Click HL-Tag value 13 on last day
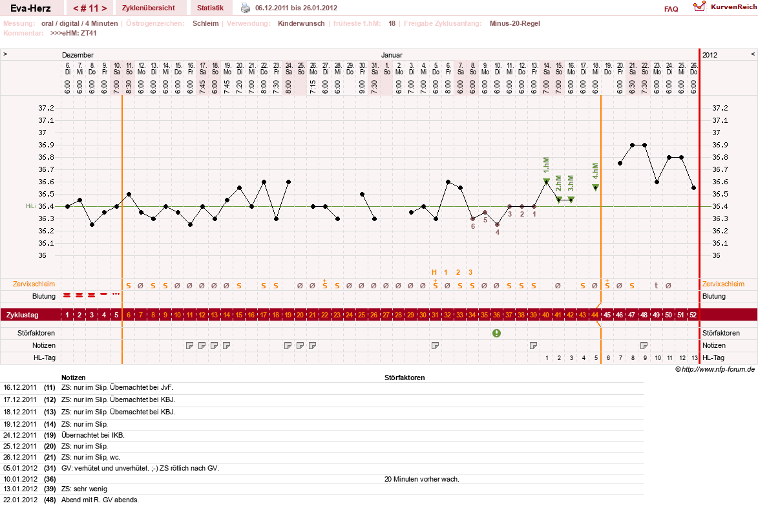 [694, 358]
